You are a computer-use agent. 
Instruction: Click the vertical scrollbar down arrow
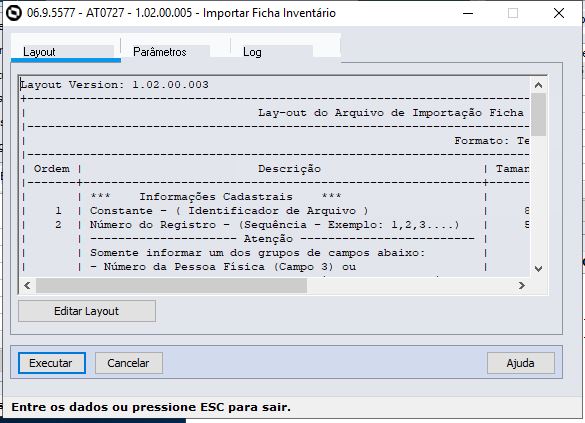coord(538,269)
